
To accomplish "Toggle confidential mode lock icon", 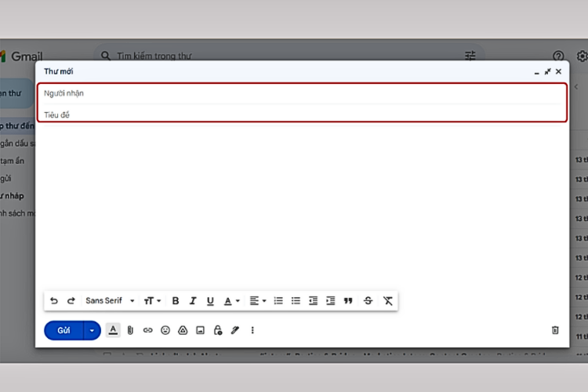I will pyautogui.click(x=217, y=330).
